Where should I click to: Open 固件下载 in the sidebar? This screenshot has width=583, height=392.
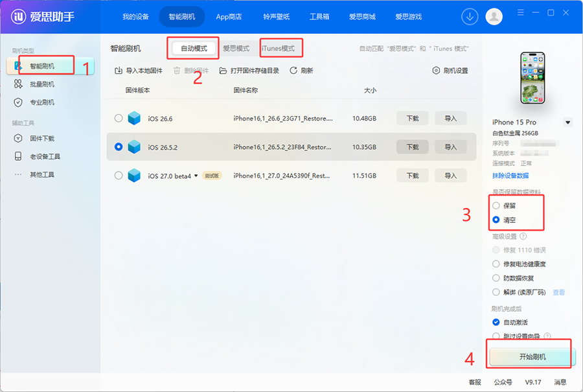(42, 139)
